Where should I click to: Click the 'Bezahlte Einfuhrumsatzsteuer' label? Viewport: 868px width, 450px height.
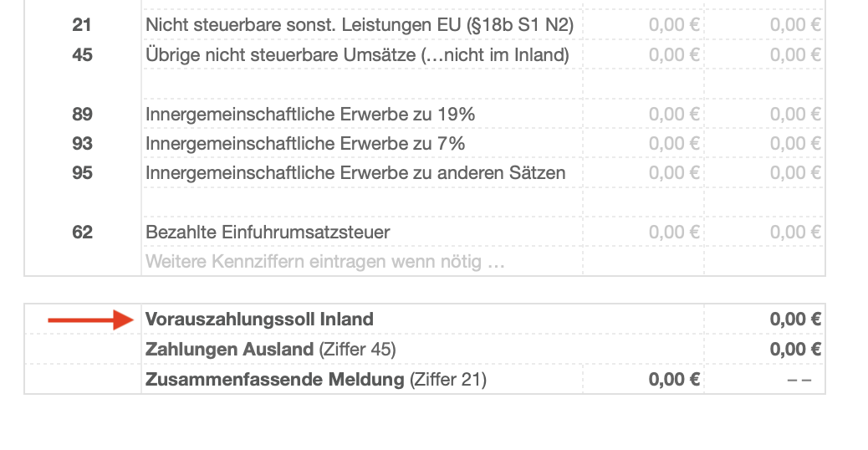click(x=268, y=233)
